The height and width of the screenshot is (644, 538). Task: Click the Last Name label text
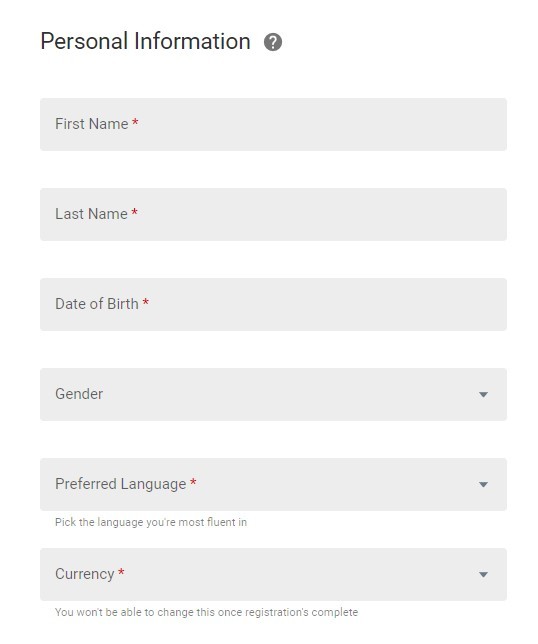[91, 214]
